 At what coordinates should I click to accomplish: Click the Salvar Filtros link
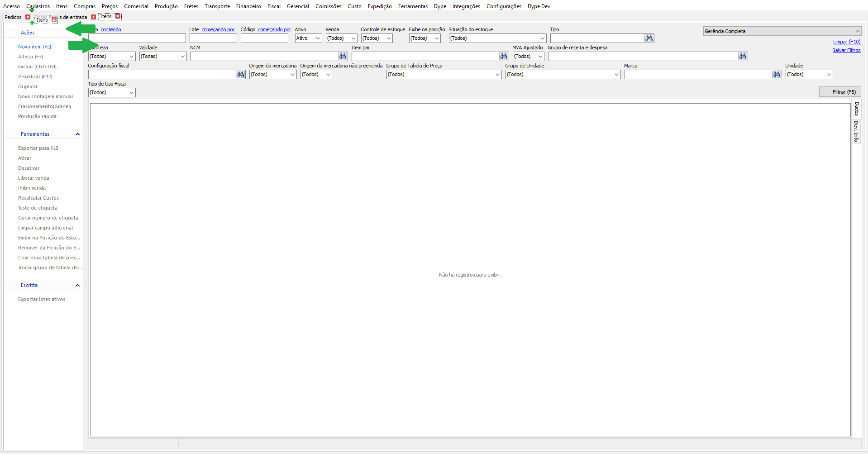coord(846,50)
